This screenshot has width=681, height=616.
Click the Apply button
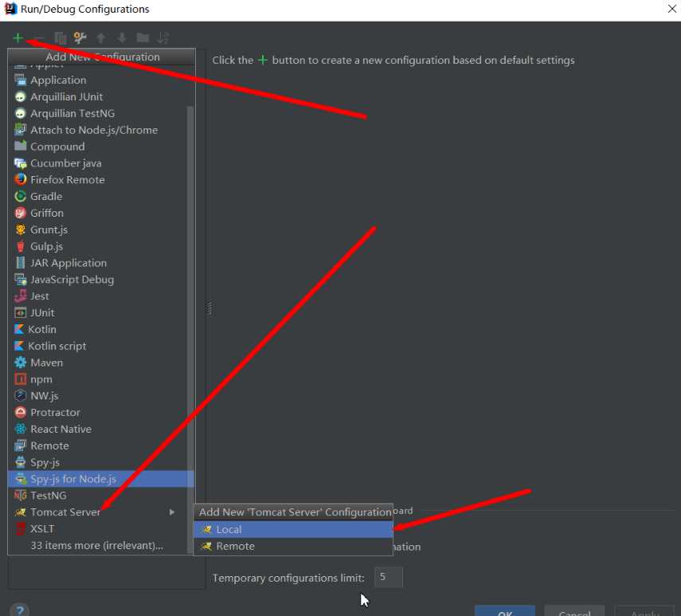(x=644, y=610)
